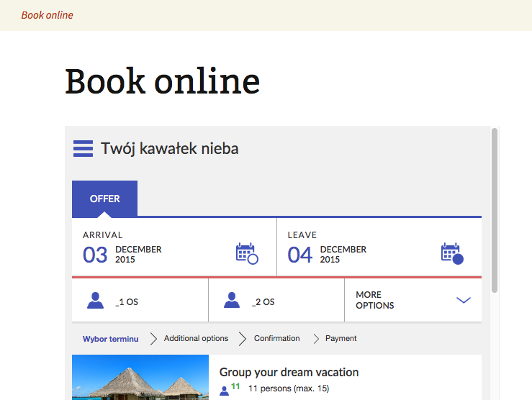Go to Wybor terminu step
This screenshot has height=400, width=532.
click(110, 338)
